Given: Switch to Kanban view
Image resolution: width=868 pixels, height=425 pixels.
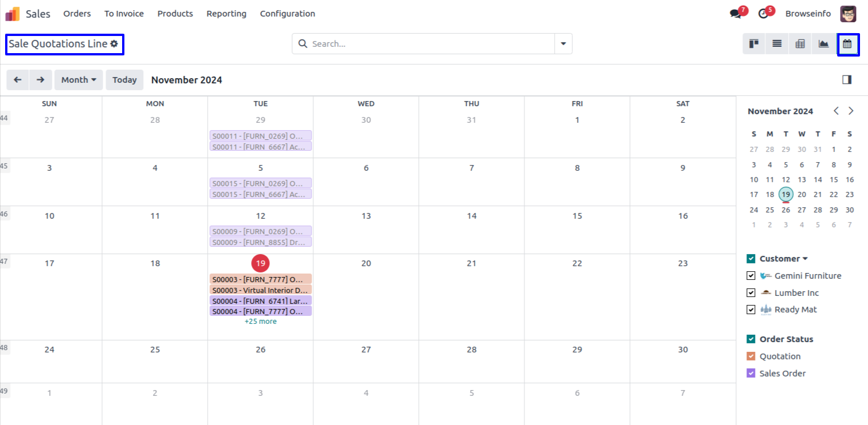Looking at the screenshot, I should click(x=754, y=44).
